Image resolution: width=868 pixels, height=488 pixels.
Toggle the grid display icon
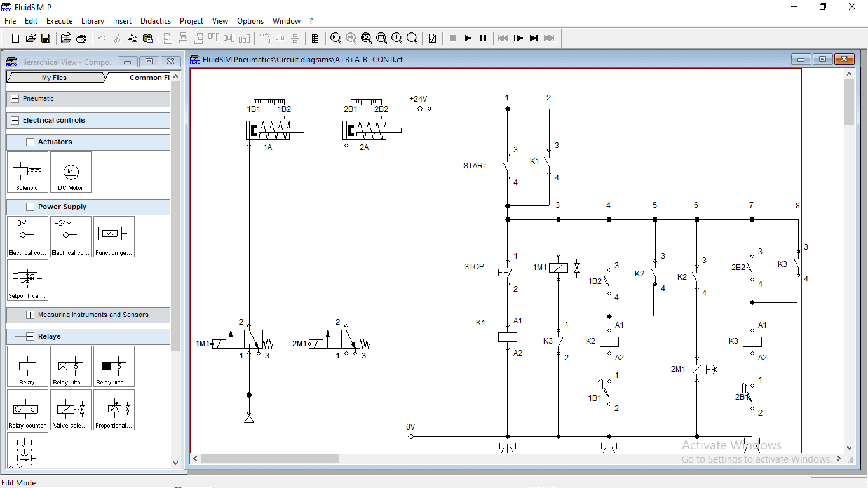[315, 38]
